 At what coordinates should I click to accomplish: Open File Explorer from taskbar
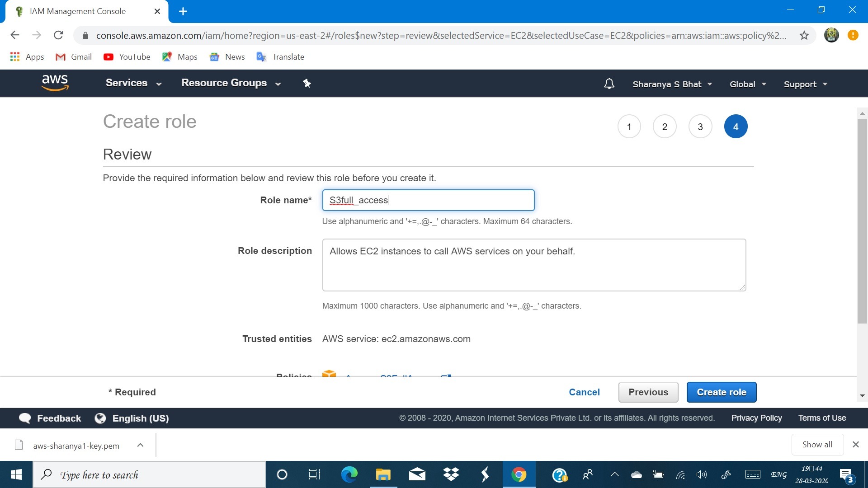(x=383, y=474)
